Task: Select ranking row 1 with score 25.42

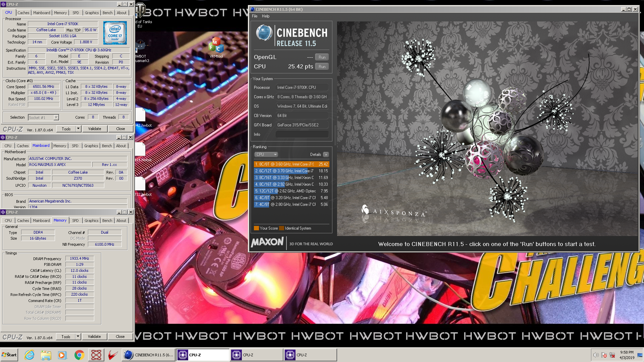Action: pyautogui.click(x=291, y=164)
